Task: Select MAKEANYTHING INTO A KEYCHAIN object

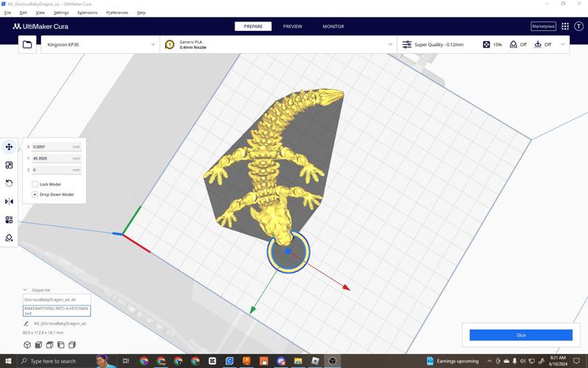Action: pos(57,311)
